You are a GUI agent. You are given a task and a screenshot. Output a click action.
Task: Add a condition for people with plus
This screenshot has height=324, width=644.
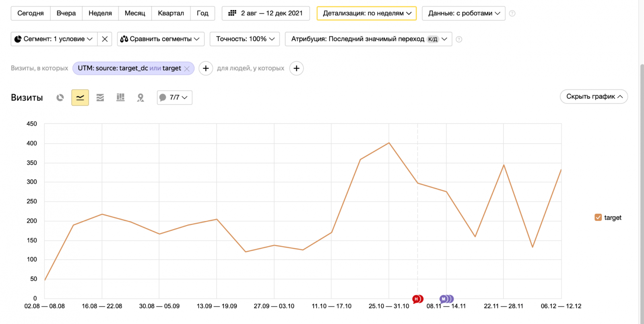[x=297, y=68]
